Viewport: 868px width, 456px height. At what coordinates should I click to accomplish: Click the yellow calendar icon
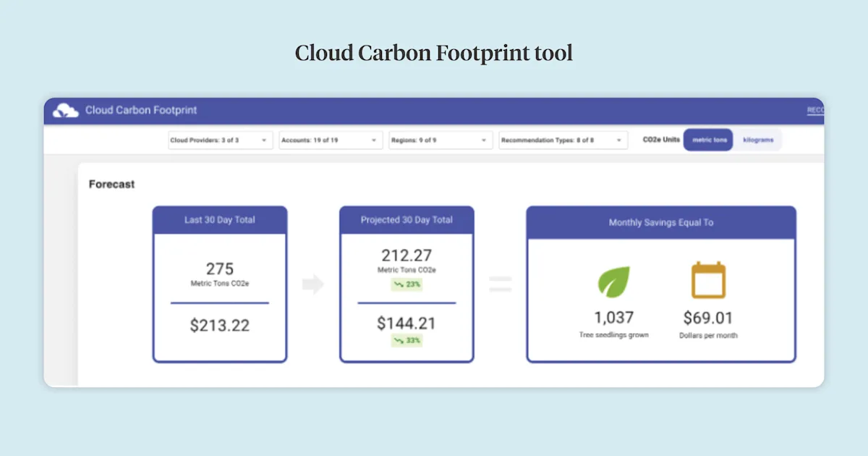point(708,281)
